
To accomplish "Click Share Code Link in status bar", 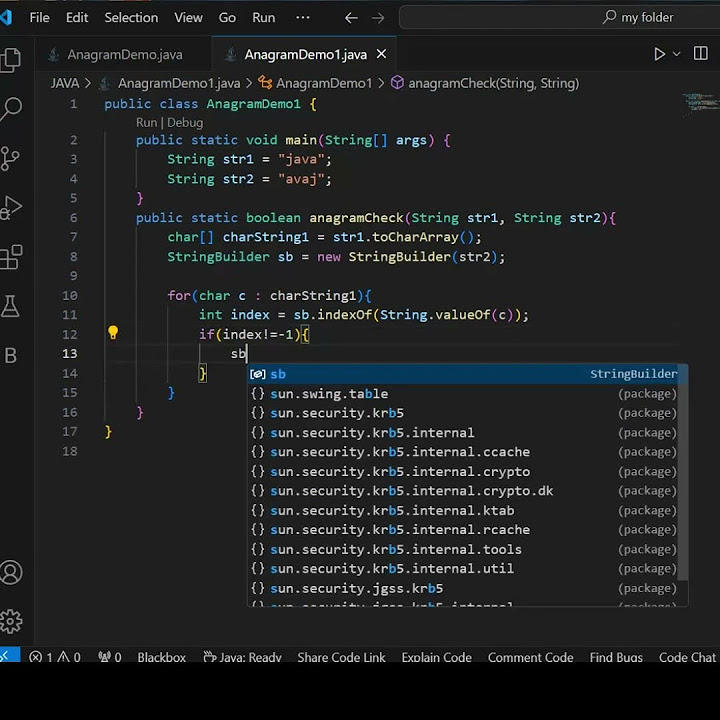I will tap(341, 657).
